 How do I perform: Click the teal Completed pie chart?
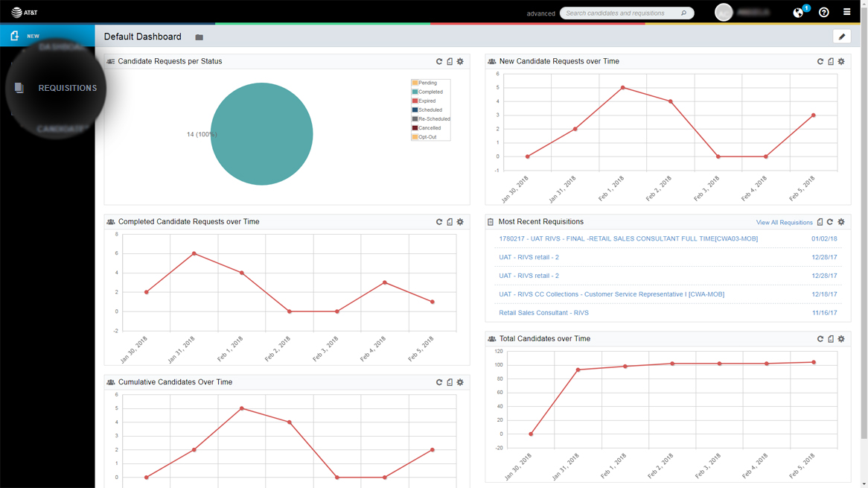click(x=262, y=134)
